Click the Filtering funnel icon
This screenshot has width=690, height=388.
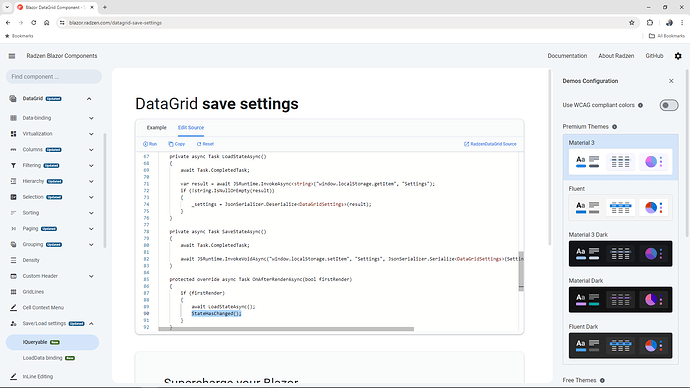13,165
